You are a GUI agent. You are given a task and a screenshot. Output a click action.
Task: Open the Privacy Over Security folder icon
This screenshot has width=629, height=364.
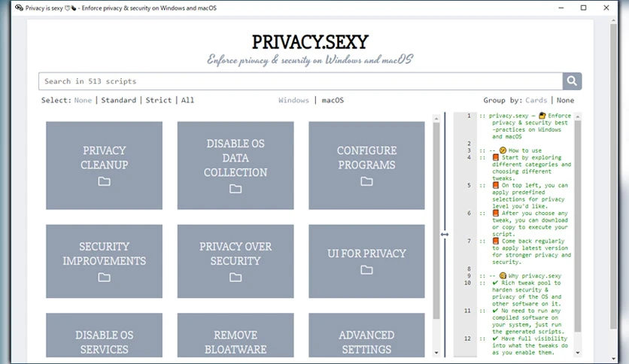click(x=235, y=277)
